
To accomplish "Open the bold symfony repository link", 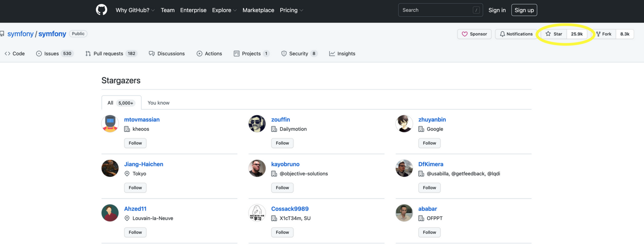I will coord(52,34).
